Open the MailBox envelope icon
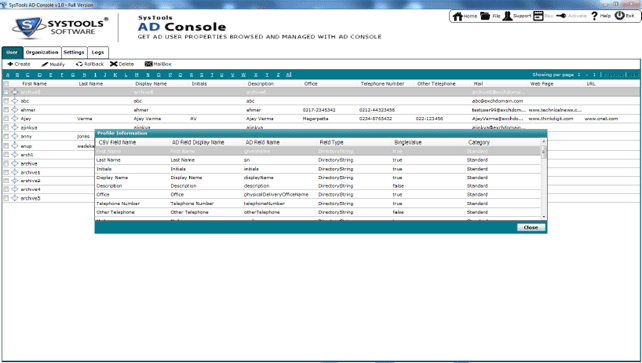 coord(148,64)
